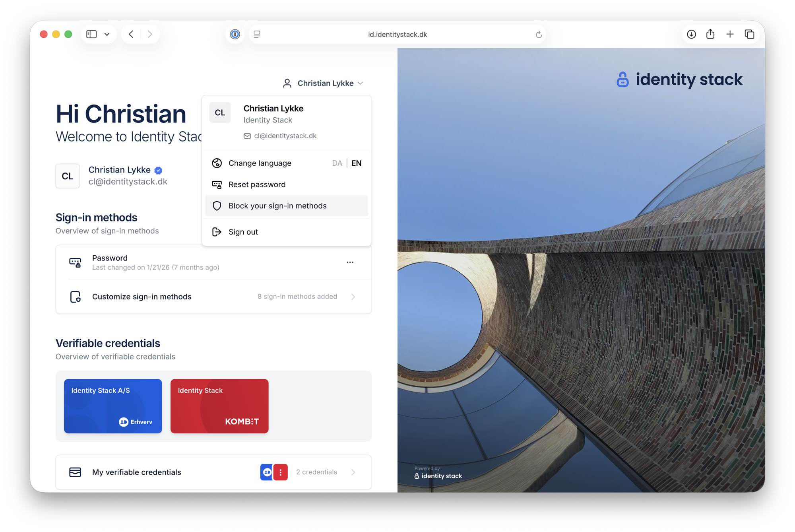Go back with the back arrow
This screenshot has height=532, width=795.
coord(131,34)
